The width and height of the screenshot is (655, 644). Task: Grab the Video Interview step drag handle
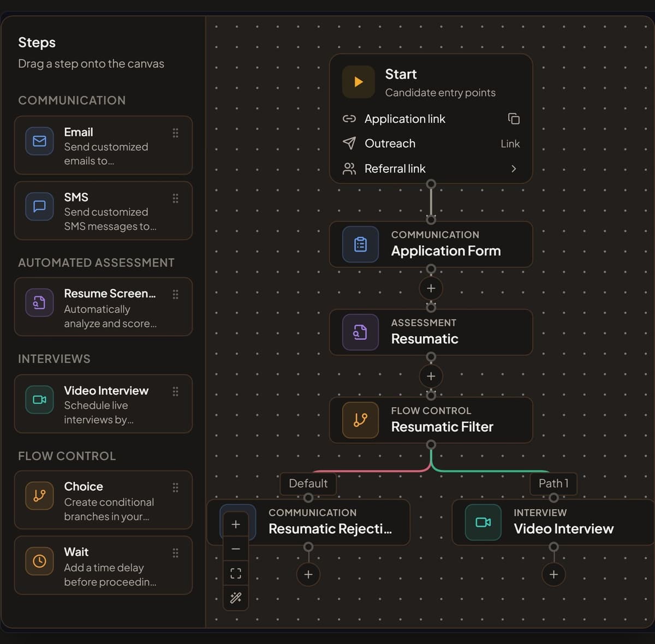coord(175,391)
